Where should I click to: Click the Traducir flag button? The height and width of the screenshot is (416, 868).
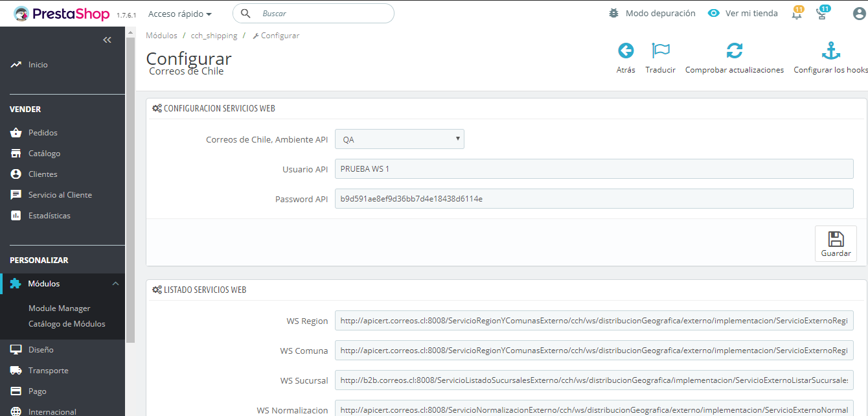point(661,58)
